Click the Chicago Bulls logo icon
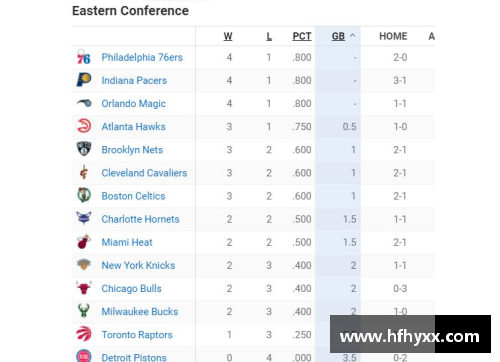 click(84, 288)
